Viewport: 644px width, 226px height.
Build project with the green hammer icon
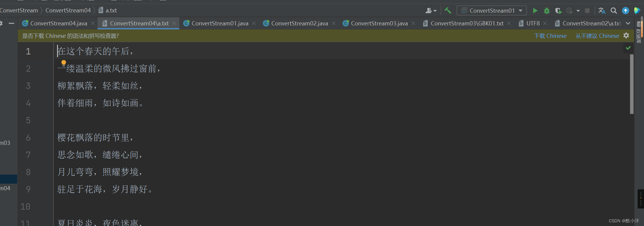[448, 11]
